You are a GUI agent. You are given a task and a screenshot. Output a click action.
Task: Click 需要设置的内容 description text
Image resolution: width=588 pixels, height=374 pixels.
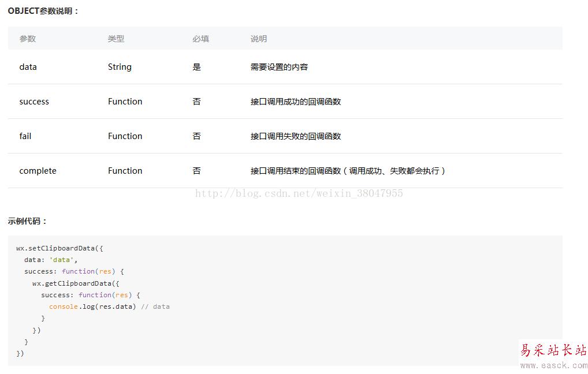[x=279, y=67]
